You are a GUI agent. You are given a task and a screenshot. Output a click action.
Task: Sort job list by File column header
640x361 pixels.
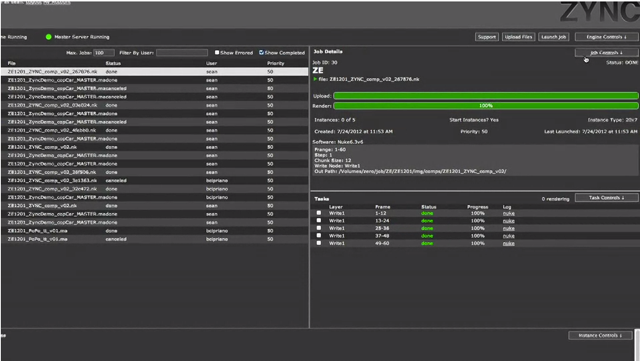11,63
